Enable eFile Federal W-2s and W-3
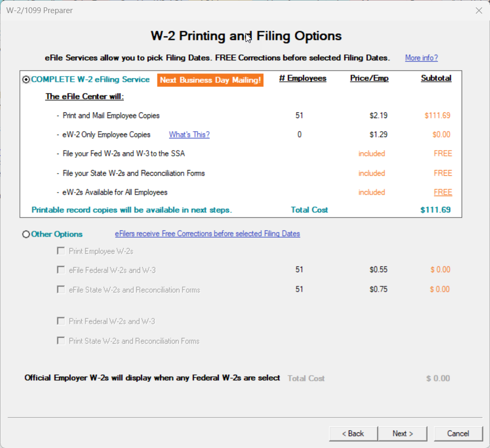Viewport: 490px width, 448px height. pyautogui.click(x=61, y=270)
